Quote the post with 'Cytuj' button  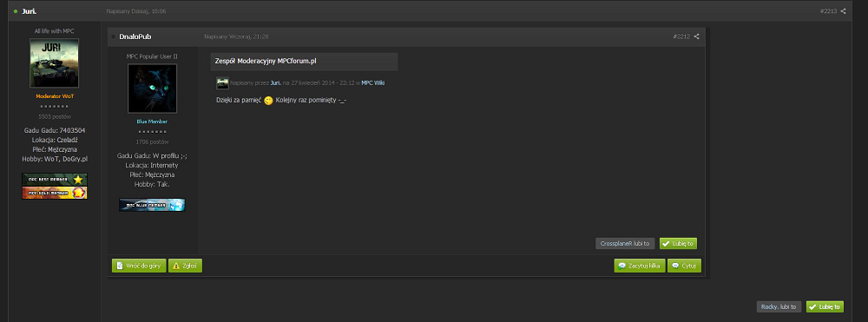click(x=684, y=266)
